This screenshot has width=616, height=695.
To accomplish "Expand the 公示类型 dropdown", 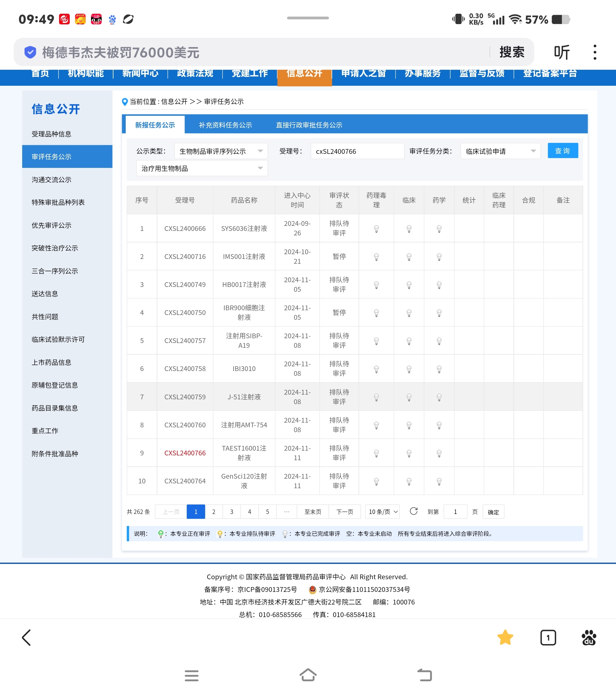I will pyautogui.click(x=221, y=151).
